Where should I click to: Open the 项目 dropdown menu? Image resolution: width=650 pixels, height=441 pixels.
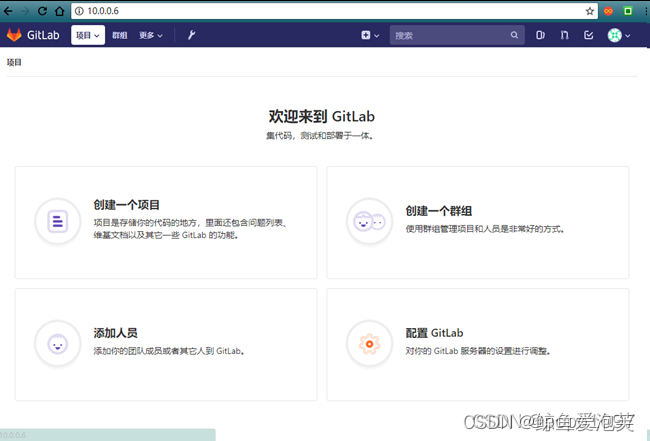88,35
